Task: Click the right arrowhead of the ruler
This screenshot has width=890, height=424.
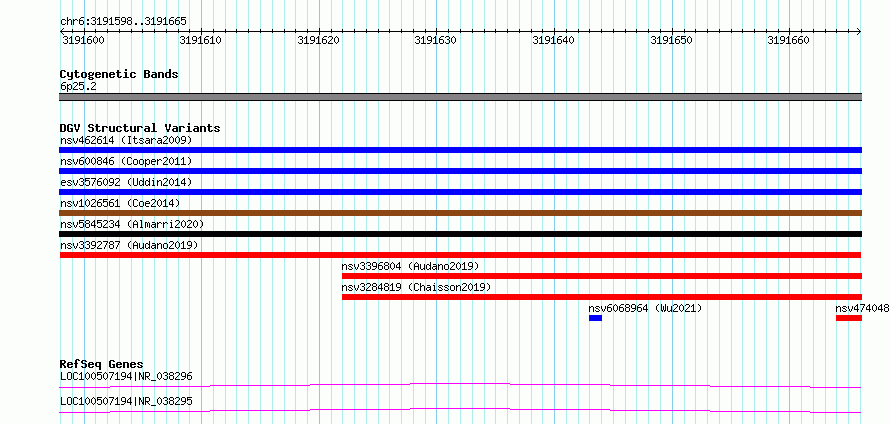Action: point(859,31)
